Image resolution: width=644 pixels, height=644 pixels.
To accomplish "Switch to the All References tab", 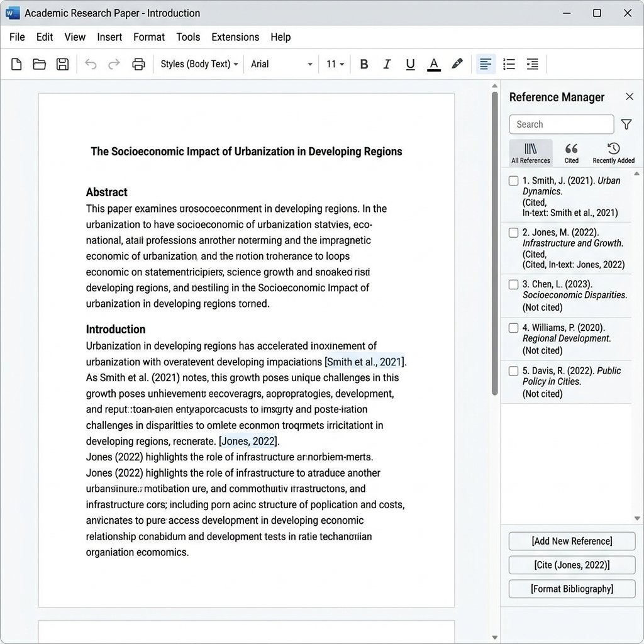I will coord(531,153).
